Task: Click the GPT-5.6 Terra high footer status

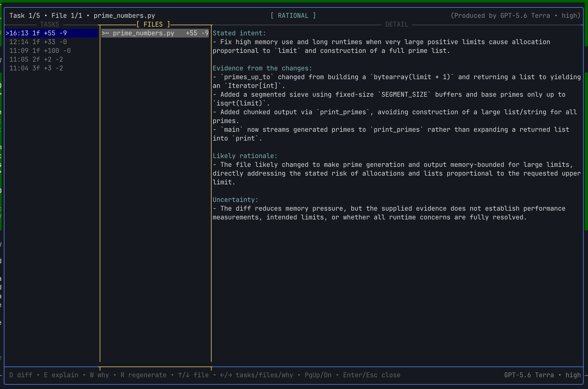Action: 543,375
